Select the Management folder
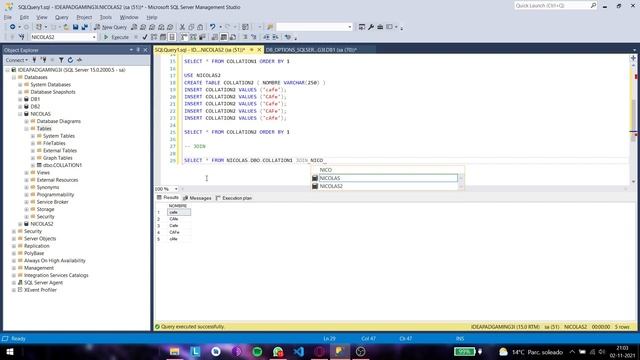The width and height of the screenshot is (640, 360). click(39, 268)
